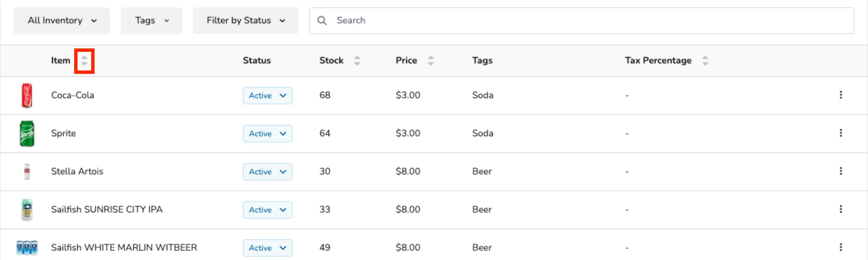This screenshot has height=260, width=868.
Task: Click the Sailfish WHITE MARLIN WITBEER name
Action: [x=124, y=248]
